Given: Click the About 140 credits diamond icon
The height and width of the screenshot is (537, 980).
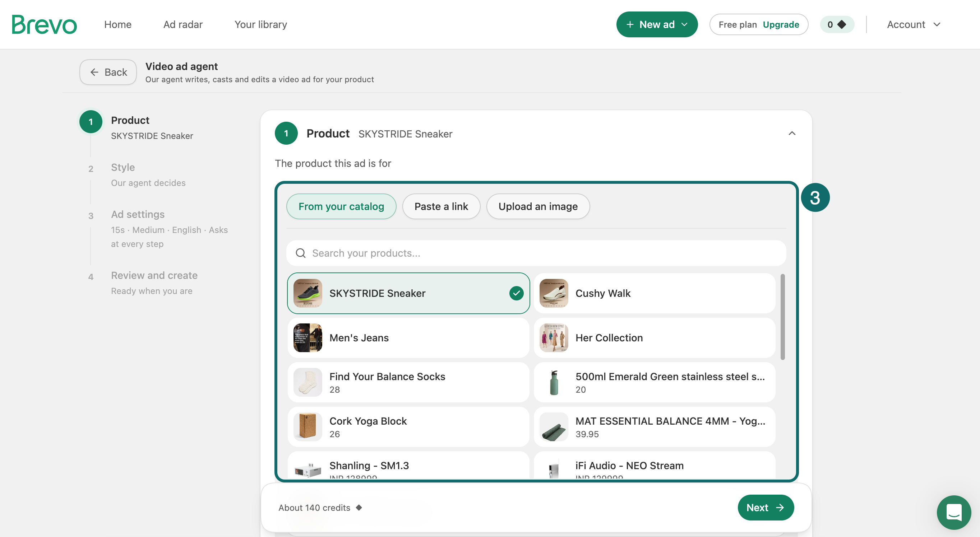Looking at the screenshot, I should click(359, 507).
